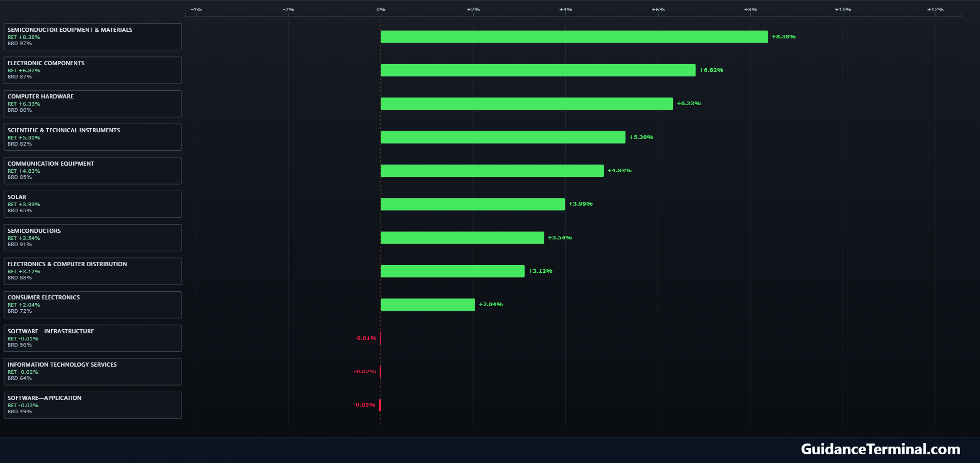Image resolution: width=980 pixels, height=463 pixels.
Task: Select the +6% axis tick label
Action: click(658, 10)
